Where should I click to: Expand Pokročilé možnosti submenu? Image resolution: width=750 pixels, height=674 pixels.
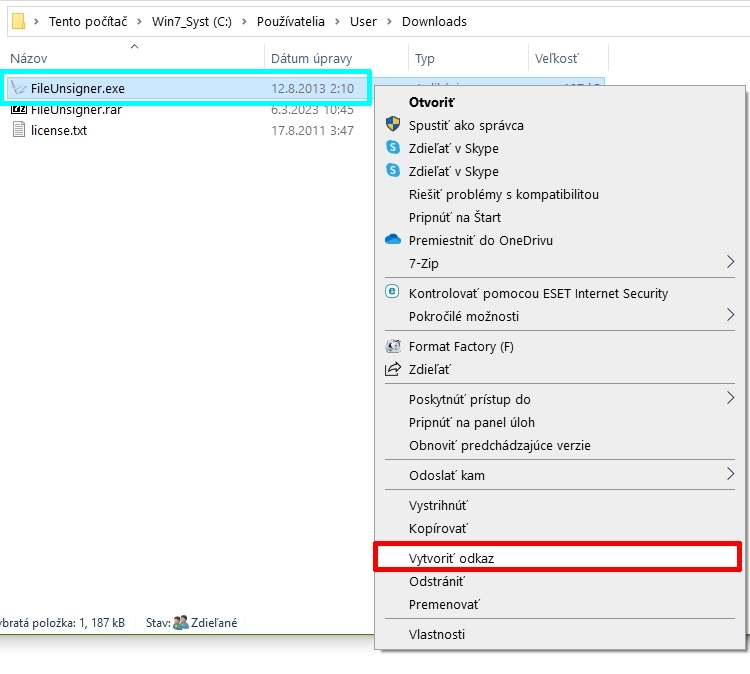pos(730,316)
